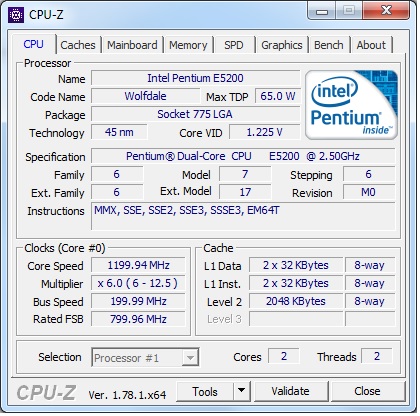Go to the SPD tab
The height and width of the screenshot is (416, 420).
coord(233,45)
